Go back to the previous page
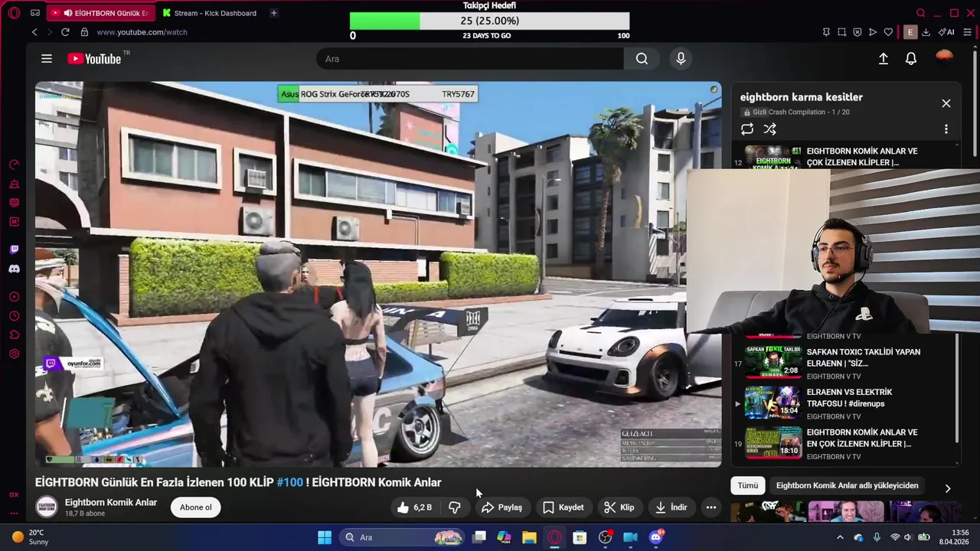The width and height of the screenshot is (980, 551). tap(34, 32)
